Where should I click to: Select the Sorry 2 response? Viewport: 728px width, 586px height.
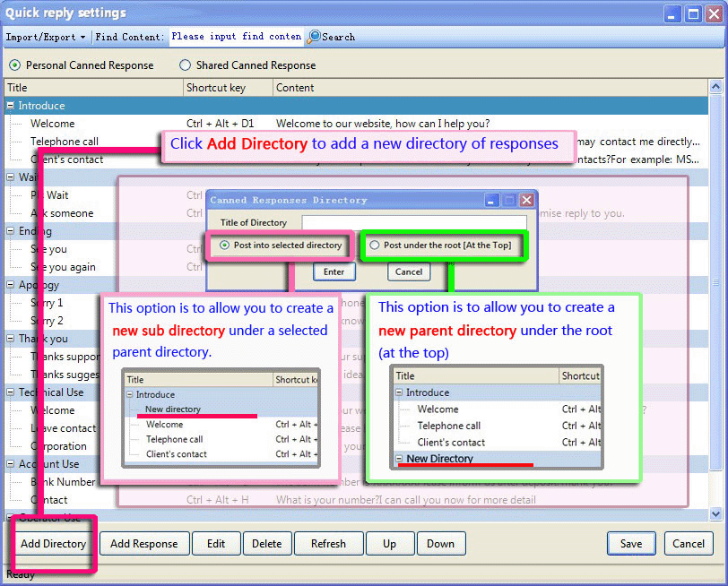pyautogui.click(x=47, y=321)
